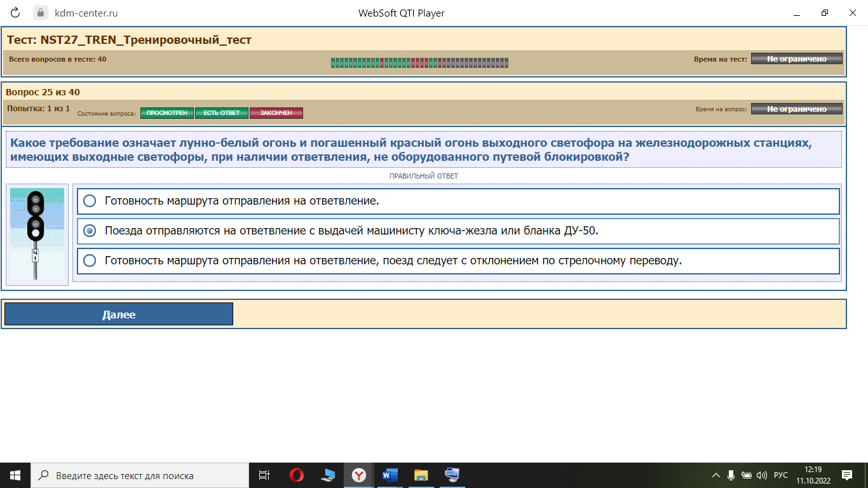Click the question progress indicator bar
868x488 pixels.
click(419, 62)
